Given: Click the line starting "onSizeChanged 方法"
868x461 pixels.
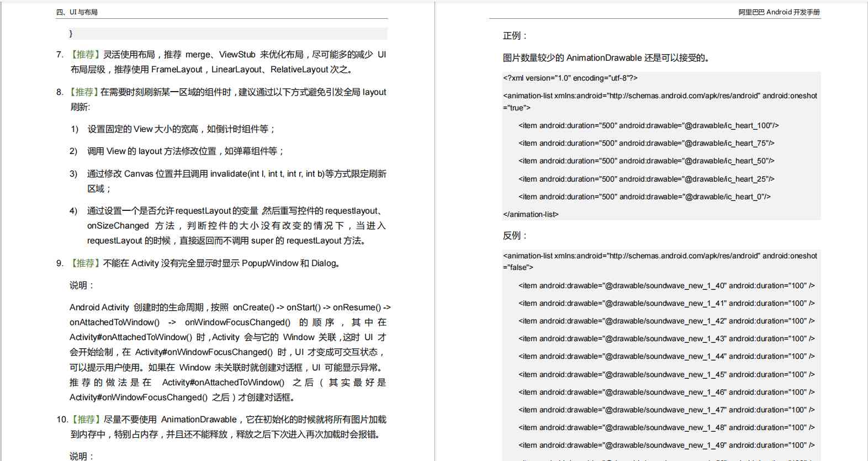Looking at the screenshot, I should [x=236, y=226].
